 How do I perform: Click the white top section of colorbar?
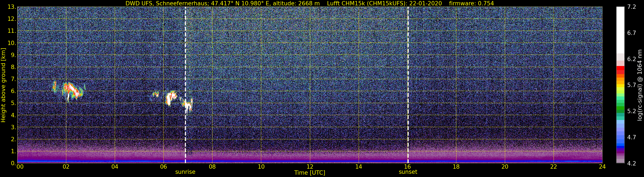620,30
